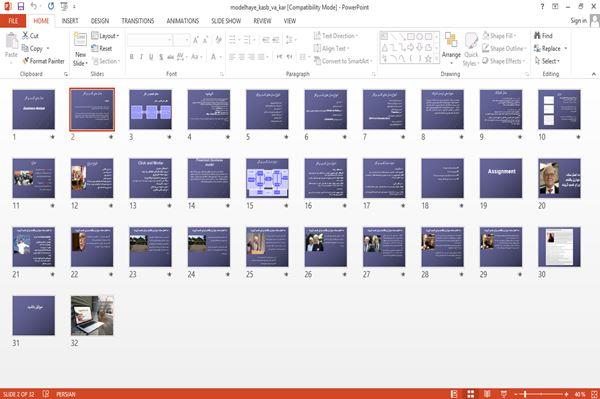Click the Decrease Font Size icon
600x399 pixels.
tap(205, 40)
